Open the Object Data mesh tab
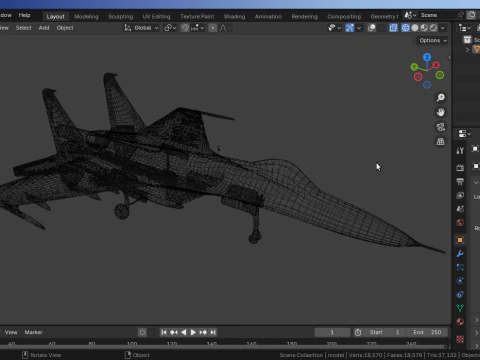The height and width of the screenshot is (360, 480). click(x=460, y=308)
